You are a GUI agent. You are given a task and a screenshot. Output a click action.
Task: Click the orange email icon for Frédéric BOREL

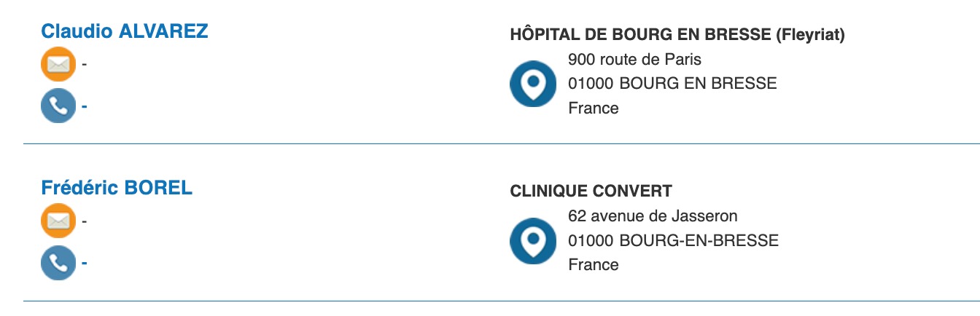pyautogui.click(x=58, y=221)
